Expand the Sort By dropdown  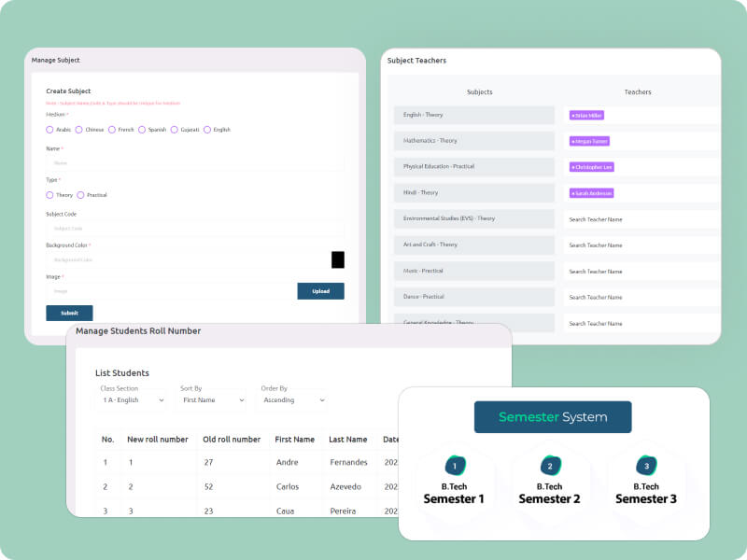[212, 400]
